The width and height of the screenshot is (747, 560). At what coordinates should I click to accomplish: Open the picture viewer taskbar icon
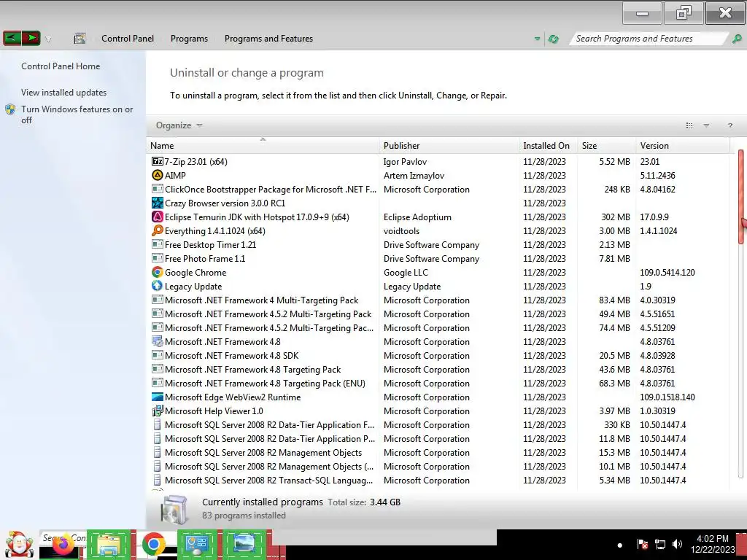click(x=244, y=544)
